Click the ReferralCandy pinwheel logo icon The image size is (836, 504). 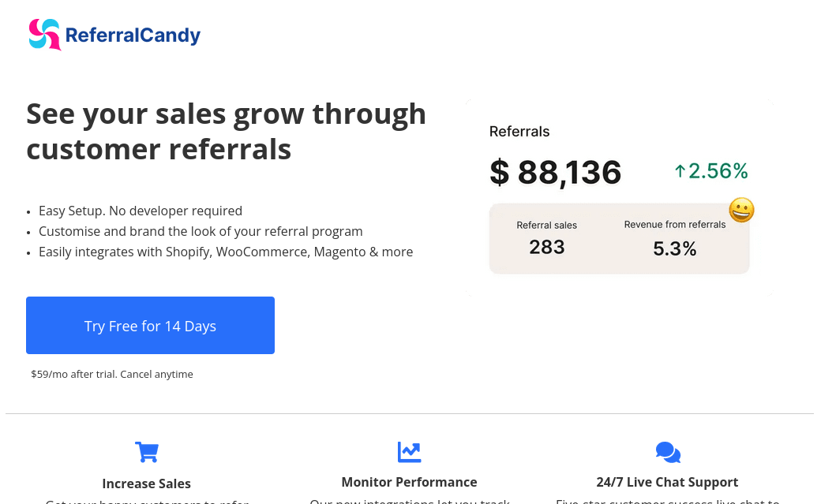click(x=45, y=35)
